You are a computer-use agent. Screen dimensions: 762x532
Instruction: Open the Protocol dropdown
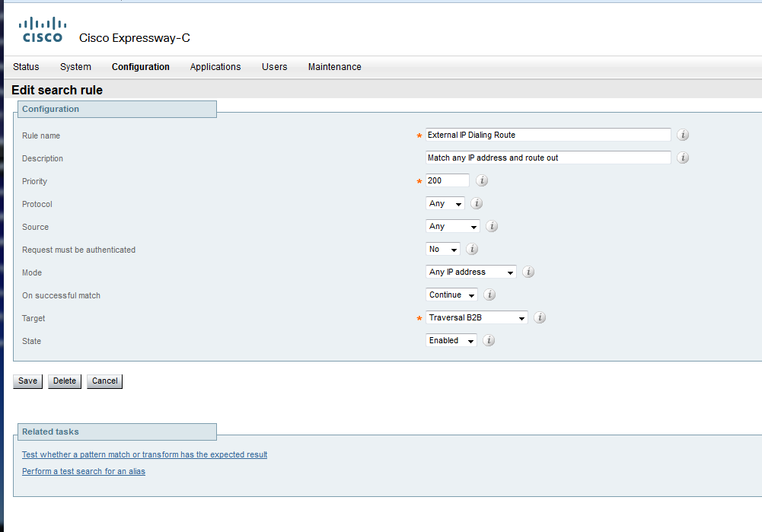click(445, 204)
